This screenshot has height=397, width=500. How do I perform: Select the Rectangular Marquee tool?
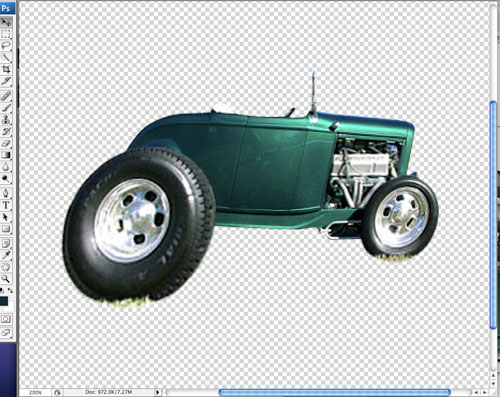[x=6, y=34]
